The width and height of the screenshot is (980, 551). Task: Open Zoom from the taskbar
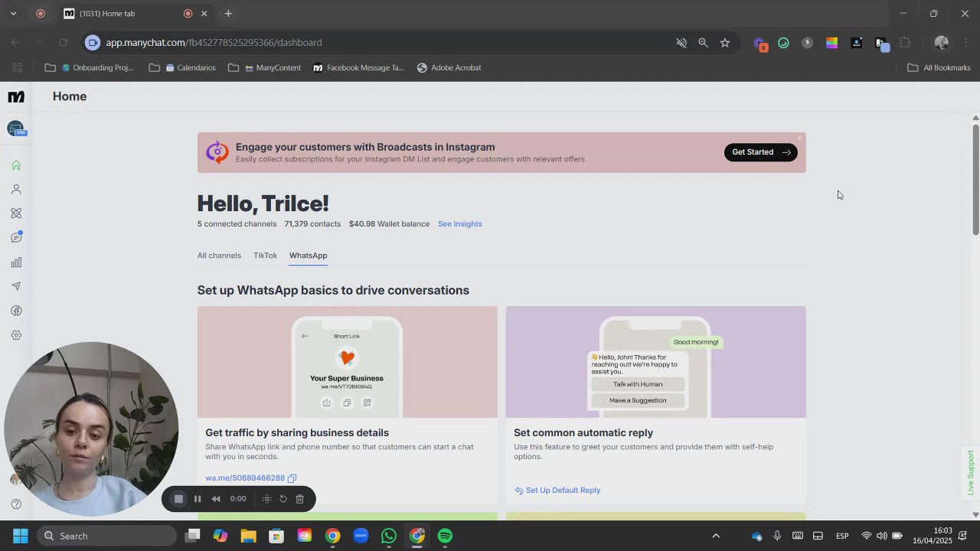tap(361, 536)
